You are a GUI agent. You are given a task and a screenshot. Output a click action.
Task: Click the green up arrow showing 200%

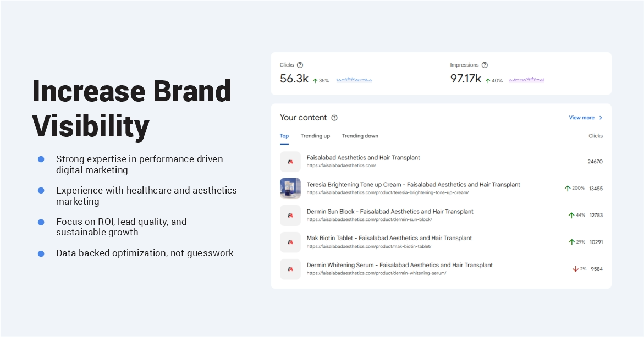click(568, 189)
